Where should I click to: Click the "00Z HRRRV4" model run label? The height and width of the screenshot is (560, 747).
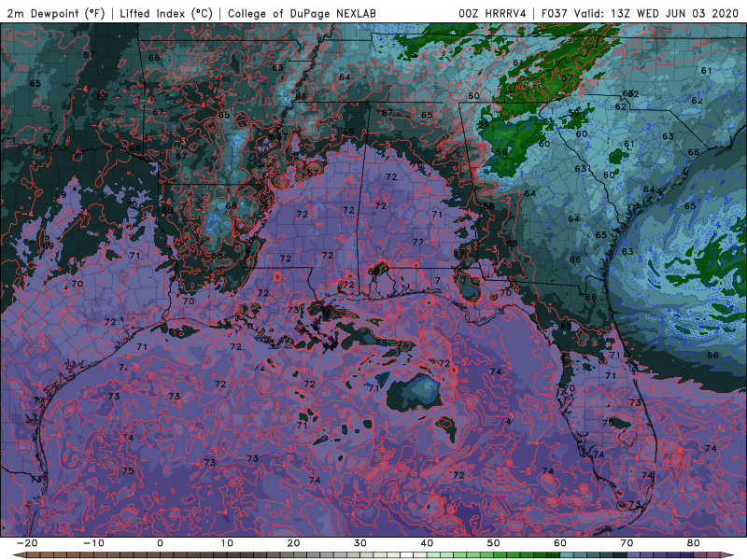point(492,13)
